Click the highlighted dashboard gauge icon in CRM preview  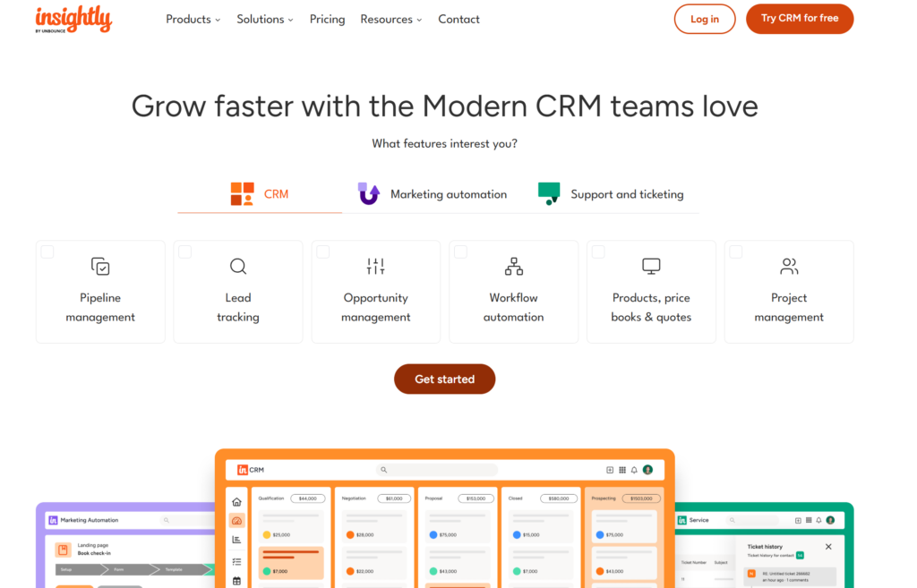tap(236, 521)
